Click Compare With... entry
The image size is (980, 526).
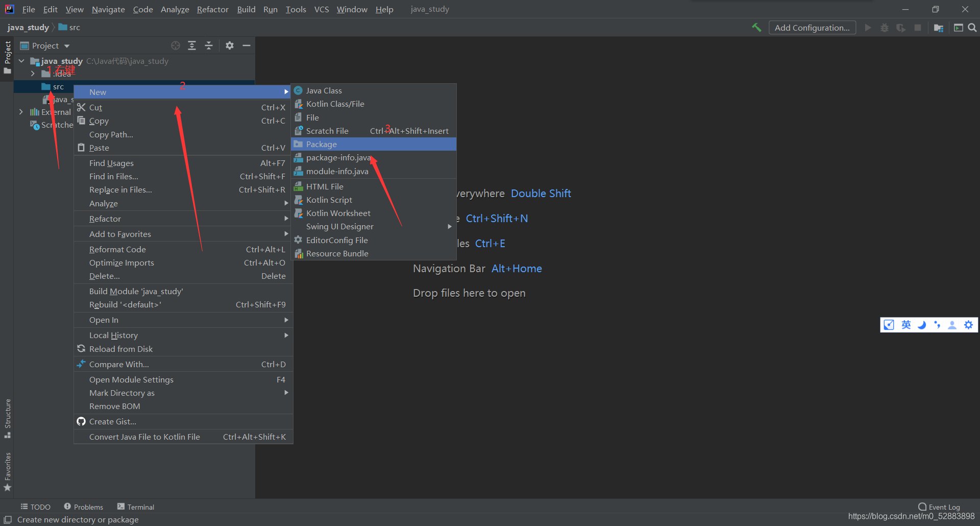tap(184, 364)
